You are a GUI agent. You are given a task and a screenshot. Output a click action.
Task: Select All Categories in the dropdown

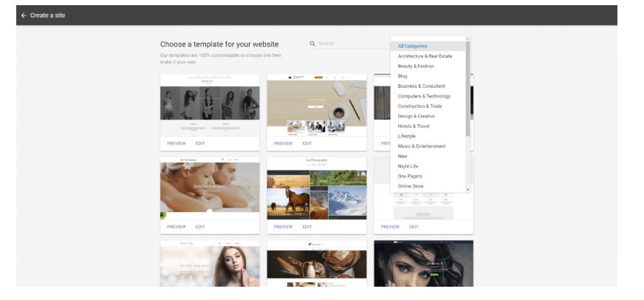[x=428, y=46]
